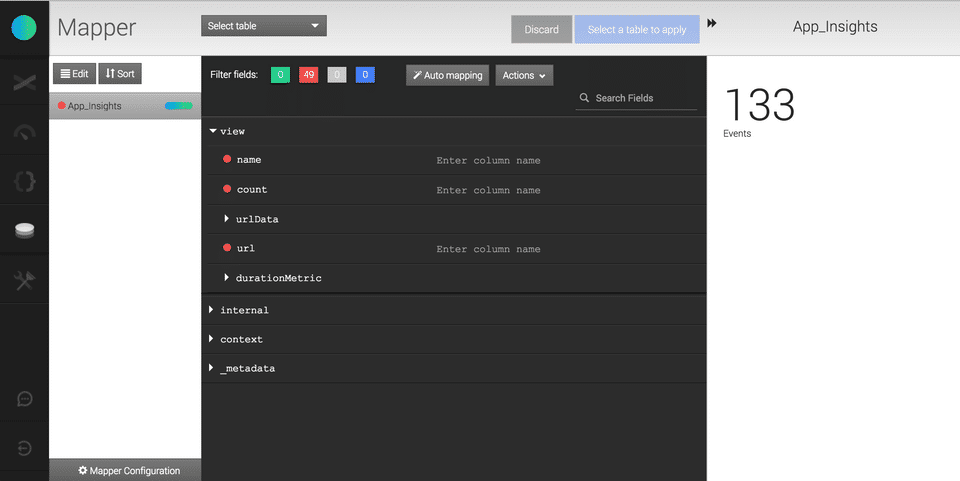Click the Search Fields input
This screenshot has height=481, width=960.
(x=636, y=98)
